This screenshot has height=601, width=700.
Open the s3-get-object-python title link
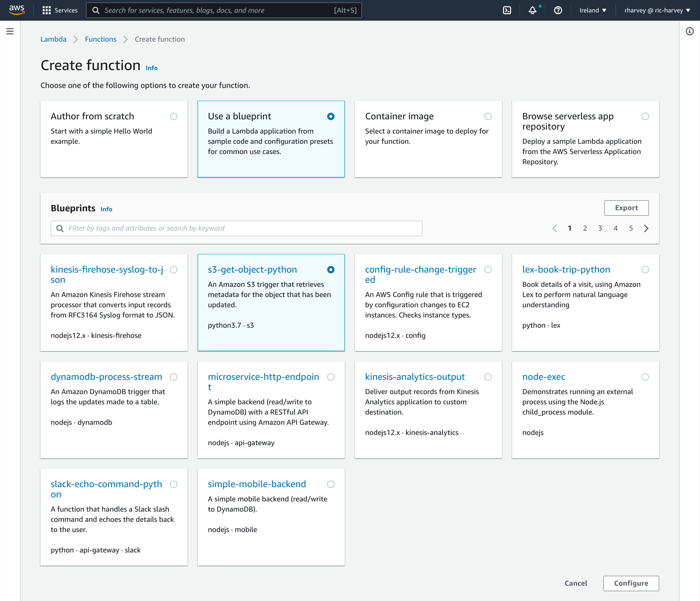point(252,270)
